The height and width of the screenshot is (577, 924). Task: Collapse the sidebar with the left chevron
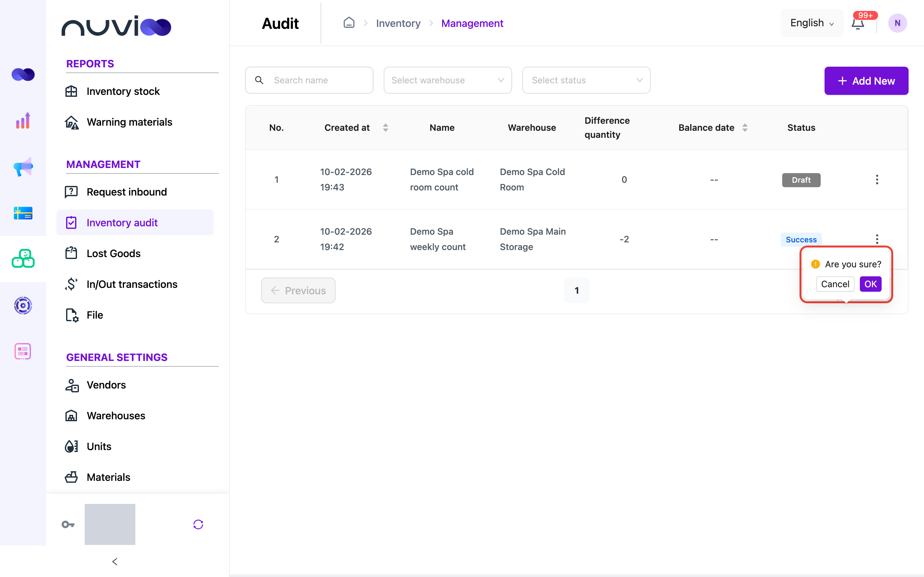point(115,561)
